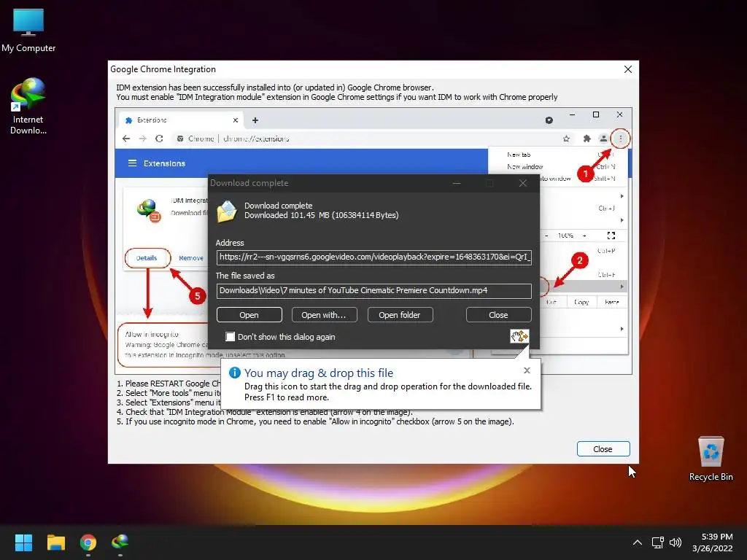747x560 pixels.
Task: Open the clock and date panel
Action: click(x=713, y=542)
